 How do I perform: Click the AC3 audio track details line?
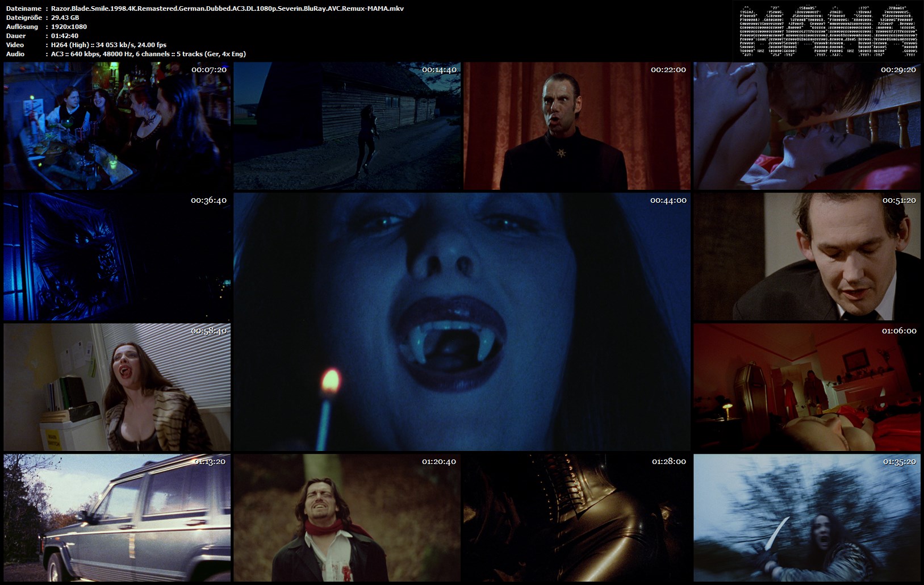[x=148, y=54]
